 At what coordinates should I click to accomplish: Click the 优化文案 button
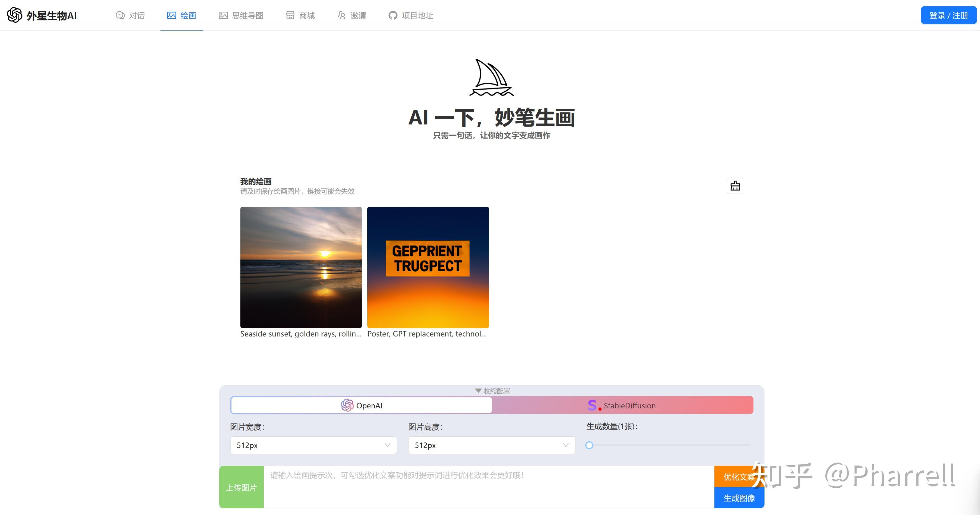click(x=739, y=477)
